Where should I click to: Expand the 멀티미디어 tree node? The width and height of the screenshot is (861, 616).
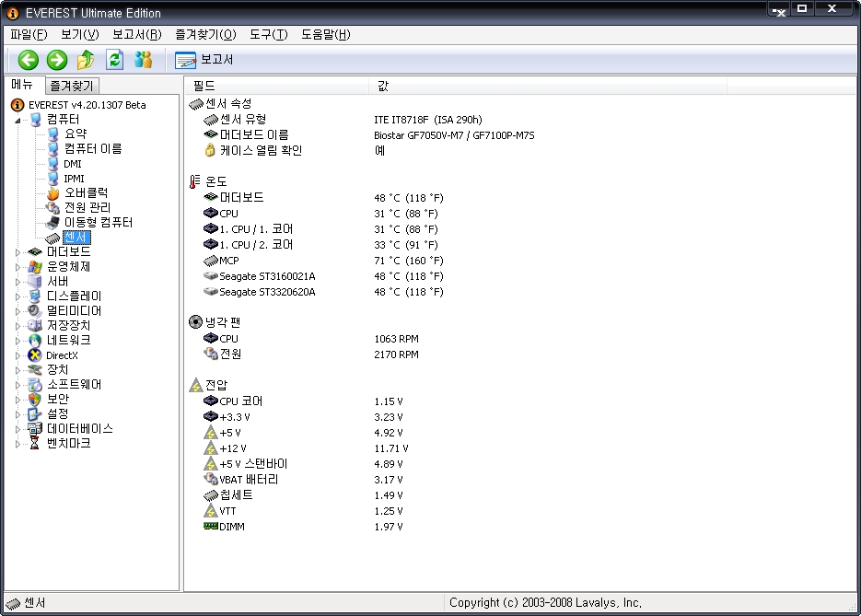pos(17,311)
